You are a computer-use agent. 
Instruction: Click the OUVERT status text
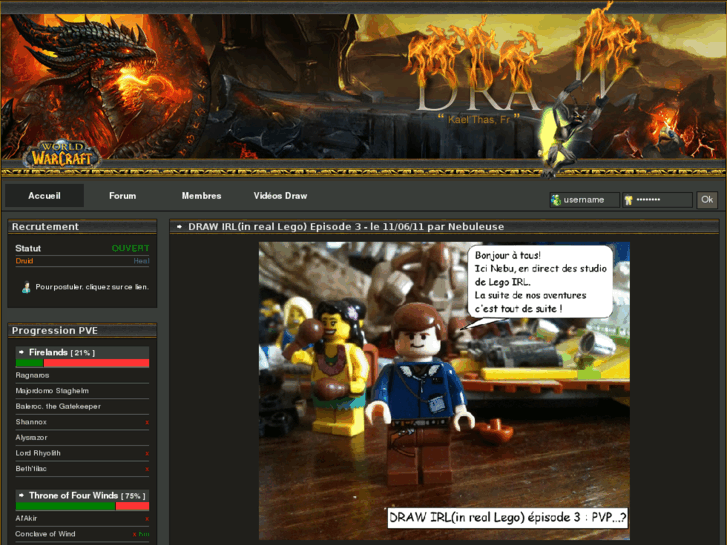tap(130, 248)
